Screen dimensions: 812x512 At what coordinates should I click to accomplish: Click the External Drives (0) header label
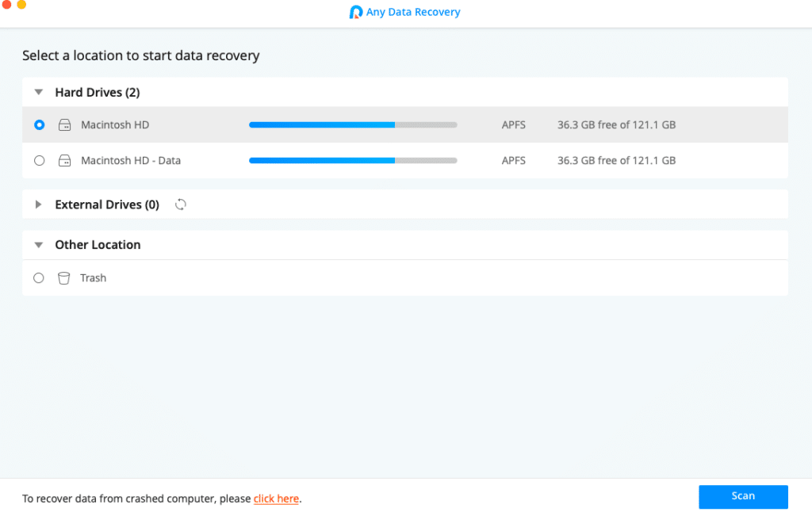click(107, 204)
